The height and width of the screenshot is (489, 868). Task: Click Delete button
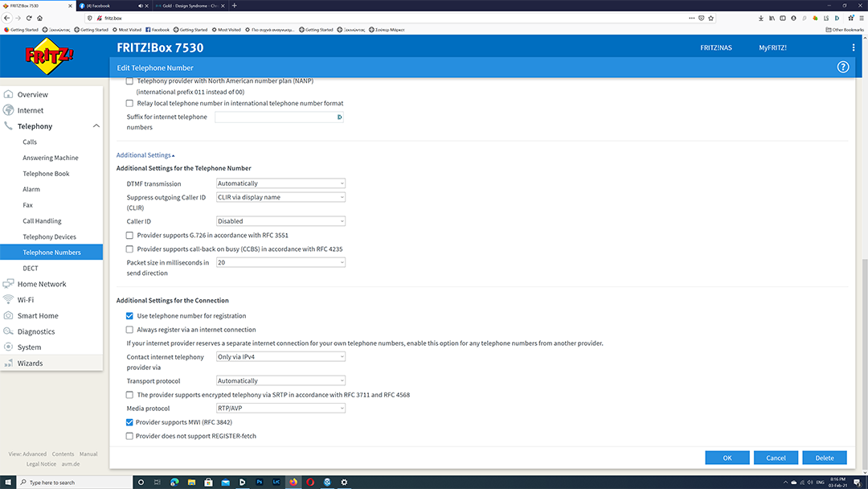[825, 458]
